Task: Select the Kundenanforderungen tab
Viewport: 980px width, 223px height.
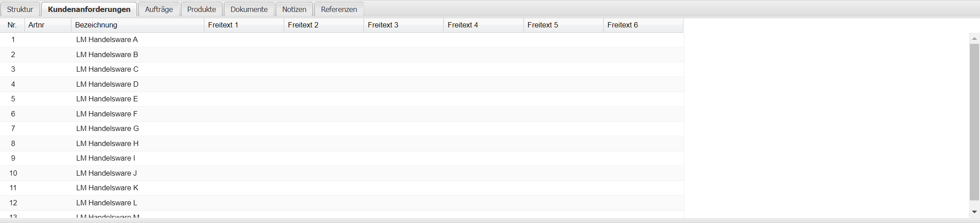Action: [x=89, y=9]
